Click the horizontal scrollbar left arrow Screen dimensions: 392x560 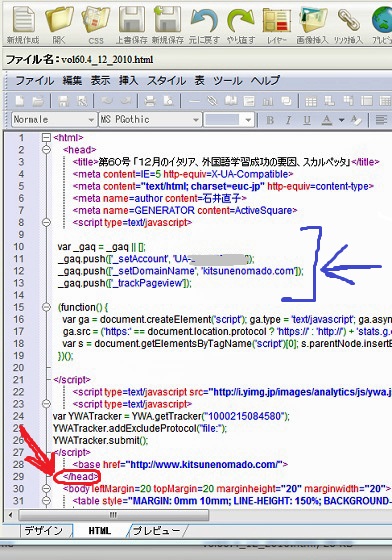(11, 515)
